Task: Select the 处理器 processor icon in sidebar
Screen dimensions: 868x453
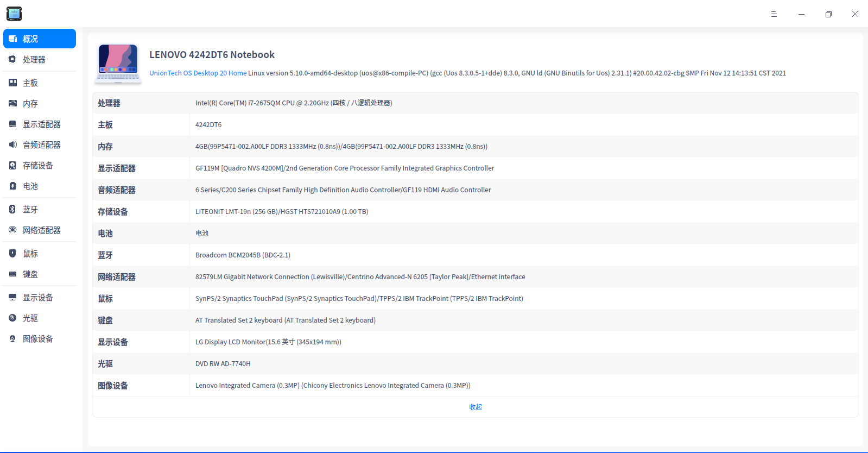Action: coord(12,59)
